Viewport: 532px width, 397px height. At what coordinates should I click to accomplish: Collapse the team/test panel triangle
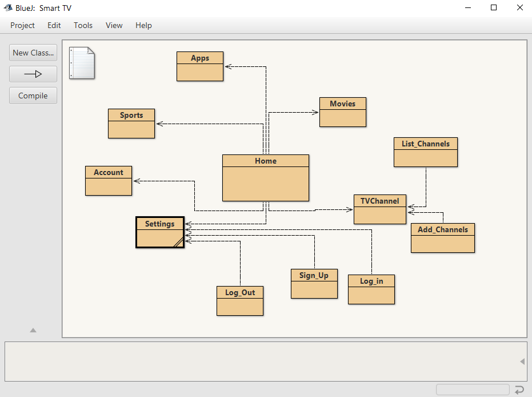33,330
